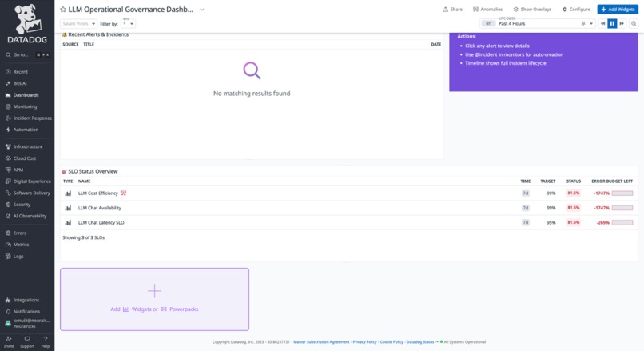Open the Saved Views dropdown
The height and width of the screenshot is (351, 644).
pyautogui.click(x=79, y=24)
